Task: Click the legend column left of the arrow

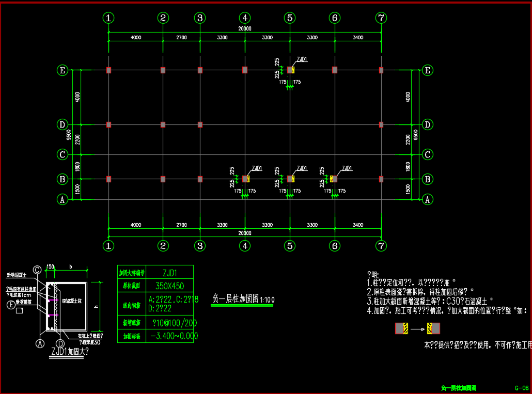Action: tap(402, 328)
